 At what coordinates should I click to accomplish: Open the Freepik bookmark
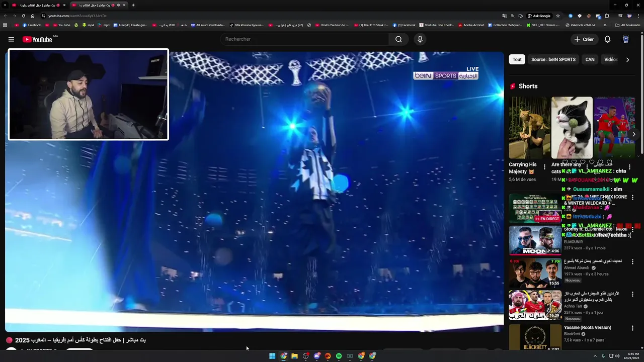[130, 25]
